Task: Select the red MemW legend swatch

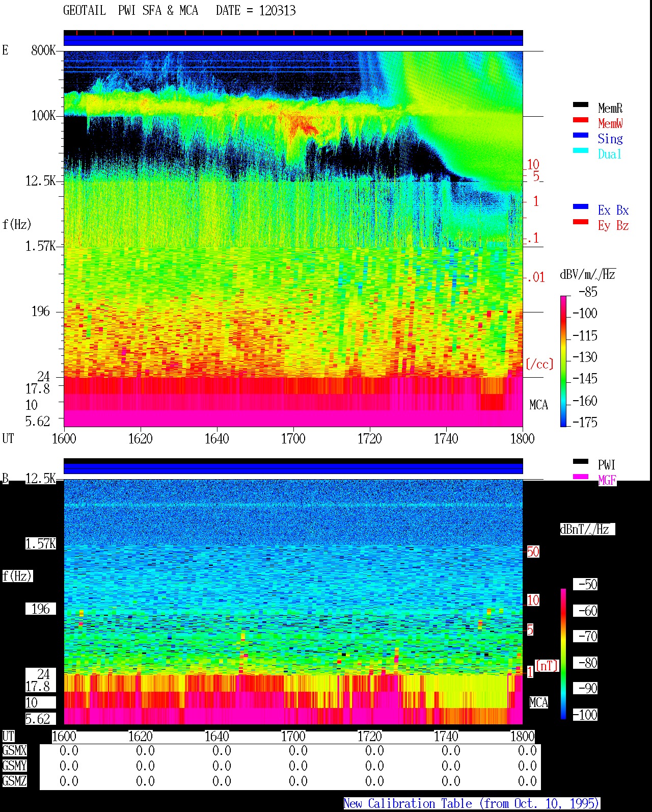Action: (x=581, y=120)
